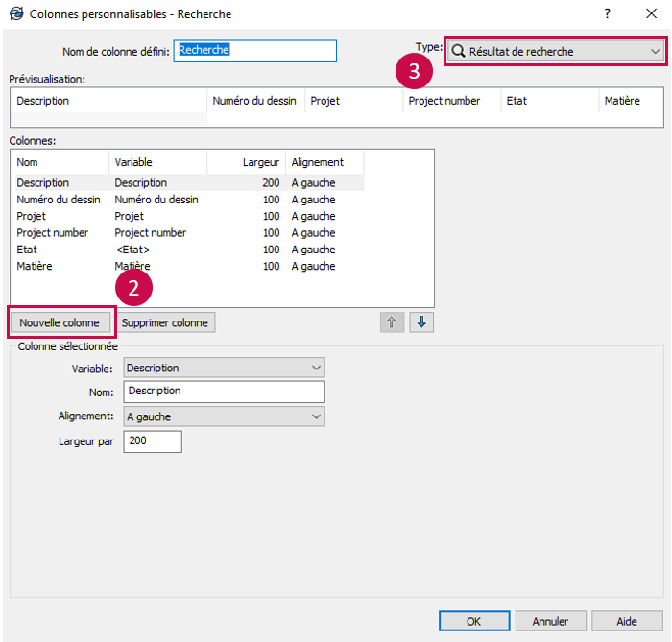Confirm with the OK button
Image resolution: width=672 pixels, height=642 pixels.
(x=474, y=621)
